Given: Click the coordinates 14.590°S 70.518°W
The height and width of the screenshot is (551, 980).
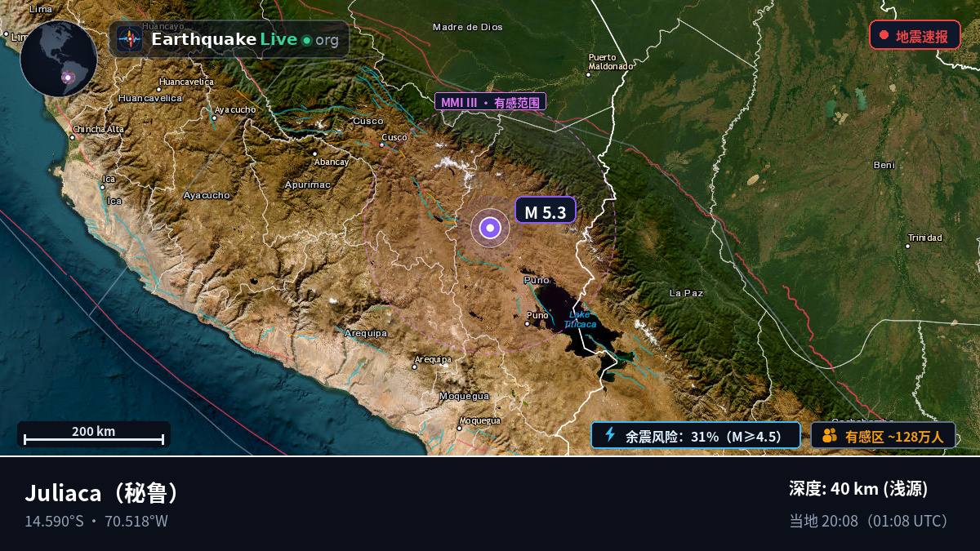Looking at the screenshot, I should pos(96,521).
